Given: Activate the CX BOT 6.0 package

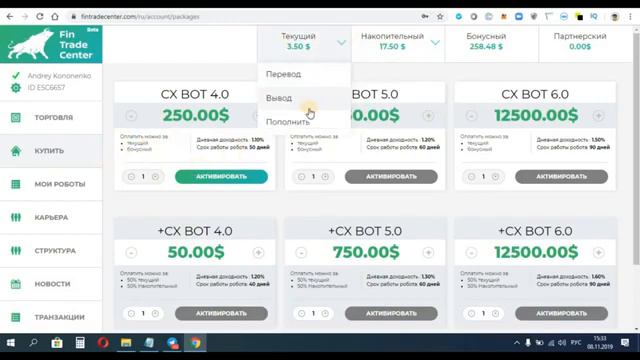Looking at the screenshot, I should (x=561, y=177).
